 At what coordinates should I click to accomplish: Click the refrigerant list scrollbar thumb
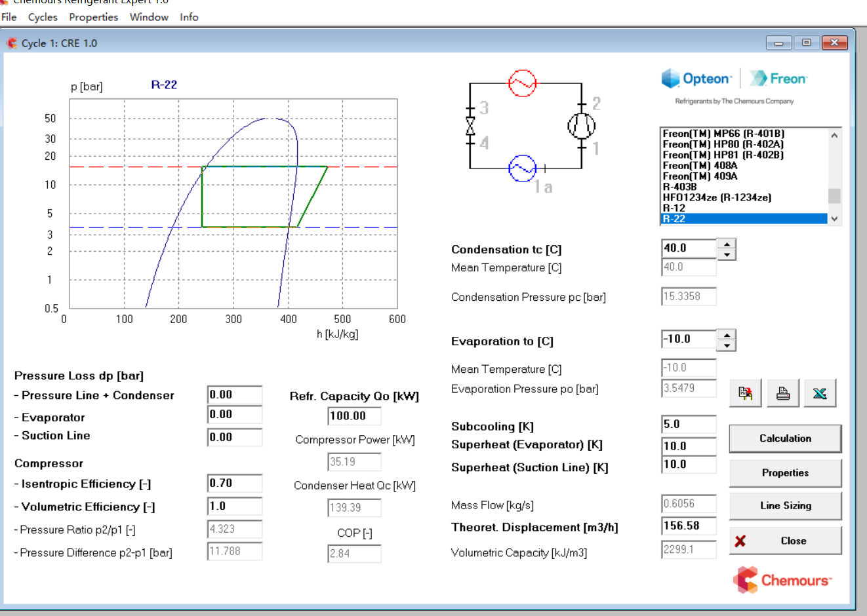tap(834, 196)
